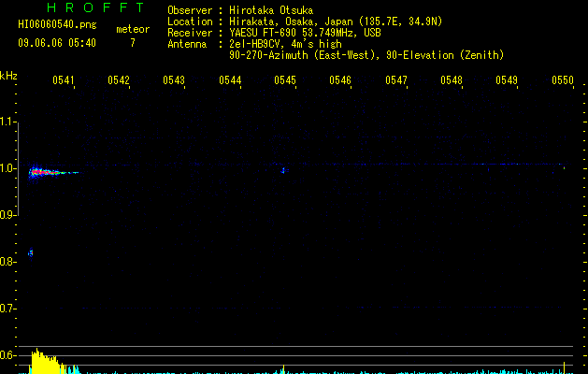
Task: Select the filename HI06060540.png
Action: coord(57,24)
